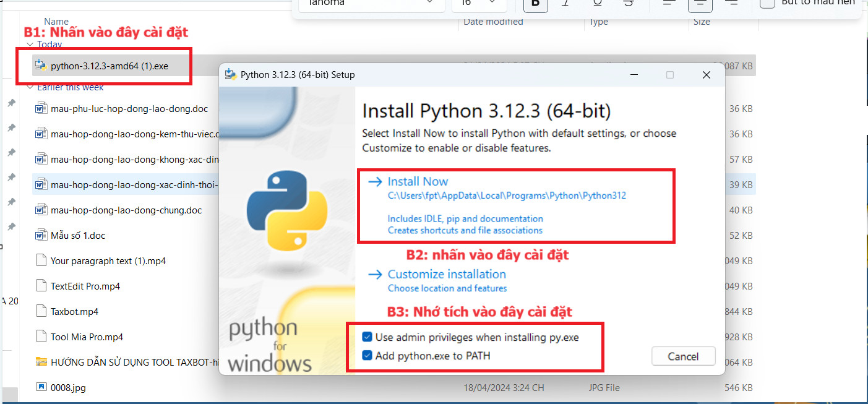Toggle Strikethrough in the text formatting toolbar
868x404 pixels.
(628, 3)
